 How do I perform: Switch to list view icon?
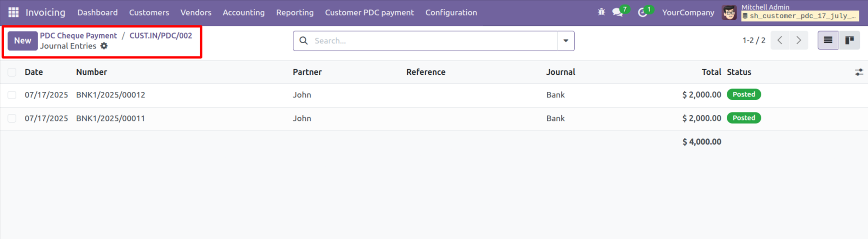pos(828,40)
